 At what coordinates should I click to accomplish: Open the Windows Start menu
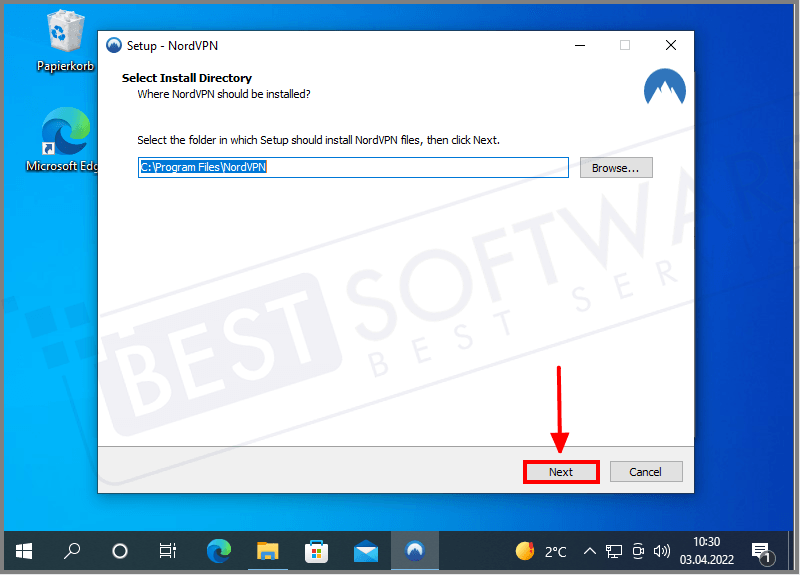(24, 551)
